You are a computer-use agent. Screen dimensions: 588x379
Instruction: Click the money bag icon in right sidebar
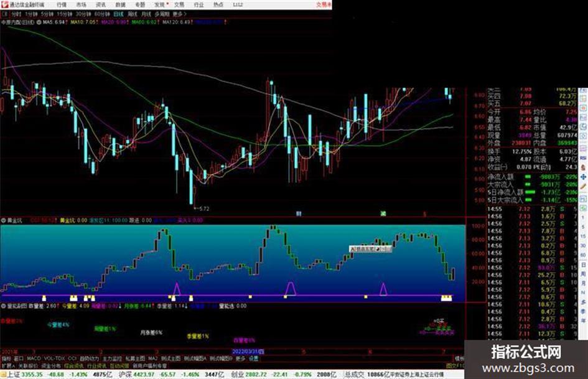pyautogui.click(x=583, y=167)
